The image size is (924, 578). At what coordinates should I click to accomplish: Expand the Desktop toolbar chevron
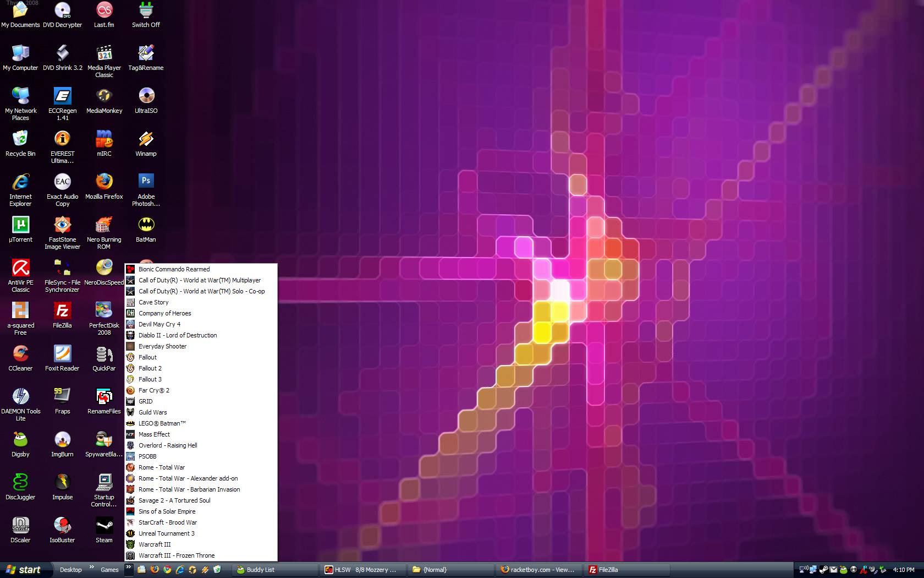pyautogui.click(x=91, y=567)
